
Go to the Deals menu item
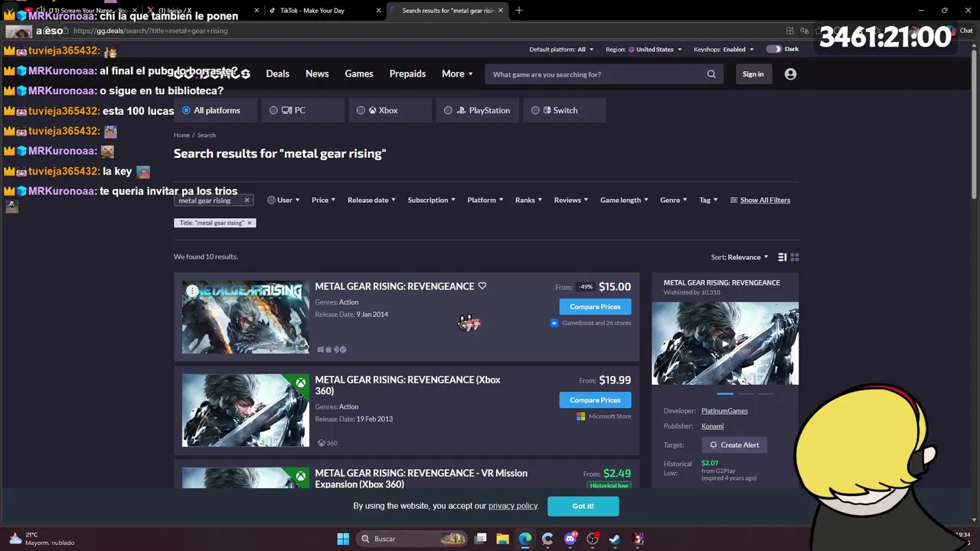[277, 74]
